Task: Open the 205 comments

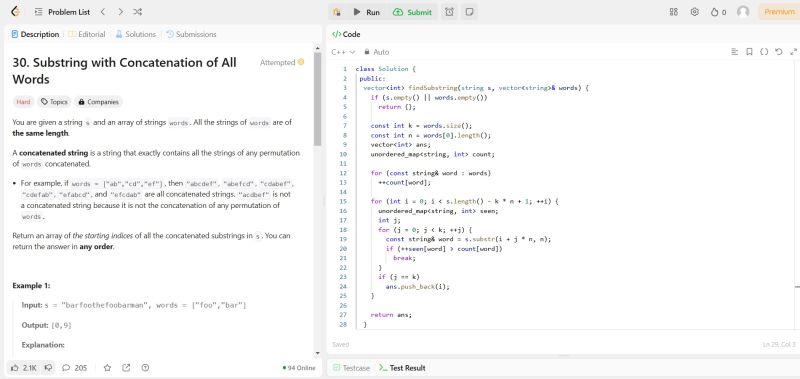Action: [74, 367]
